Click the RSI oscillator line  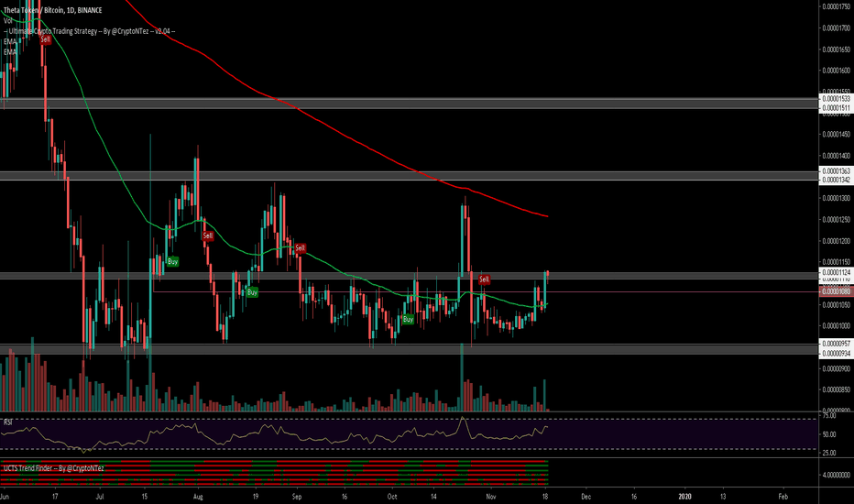(x=275, y=434)
